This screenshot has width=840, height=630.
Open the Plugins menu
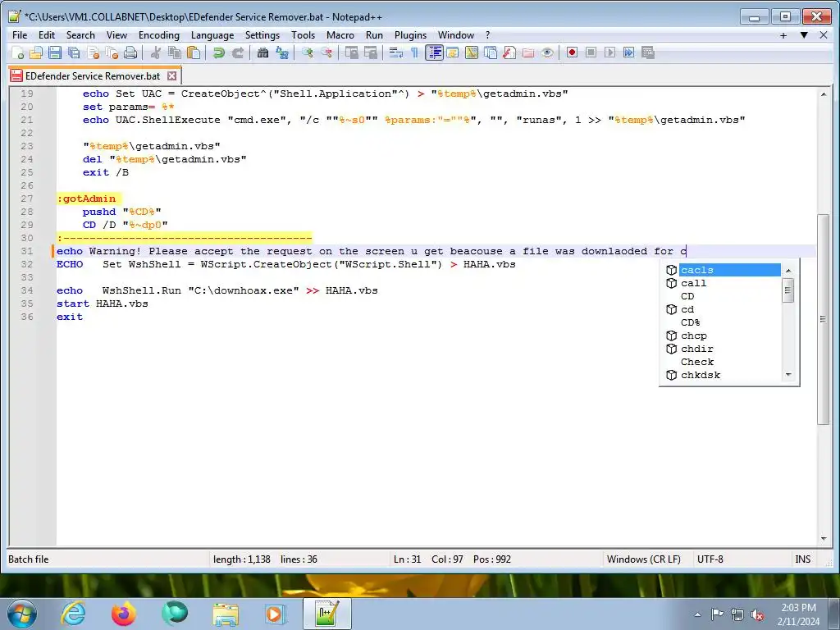click(410, 35)
